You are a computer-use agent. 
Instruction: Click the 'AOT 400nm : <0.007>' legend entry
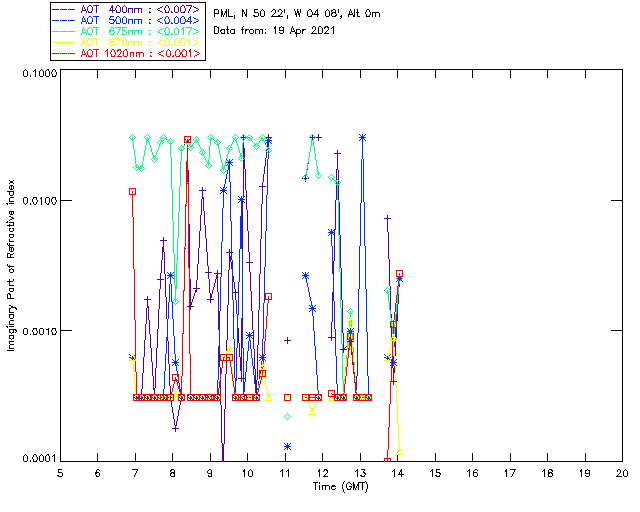(127, 9)
